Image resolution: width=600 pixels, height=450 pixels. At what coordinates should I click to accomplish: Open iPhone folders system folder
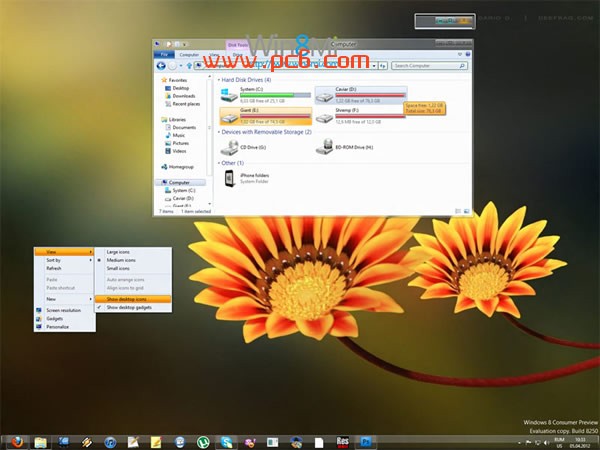pyautogui.click(x=248, y=178)
